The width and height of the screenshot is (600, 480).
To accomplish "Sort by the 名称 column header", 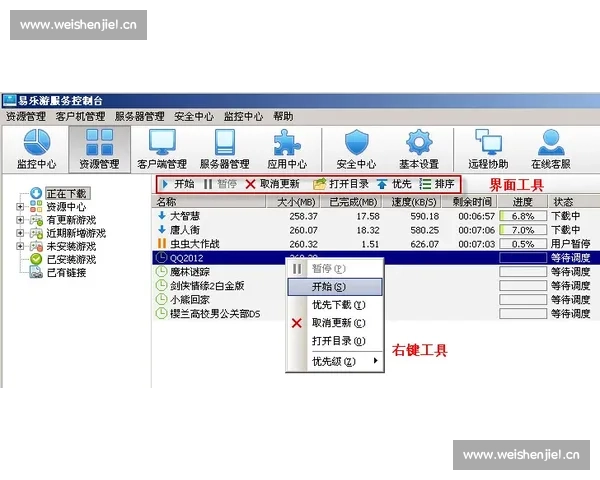I will [x=209, y=202].
